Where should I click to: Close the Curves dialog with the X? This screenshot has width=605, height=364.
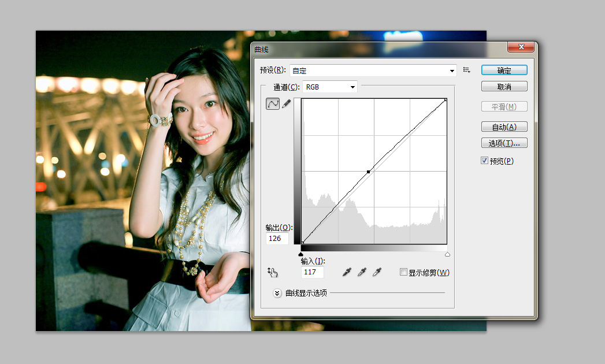521,47
